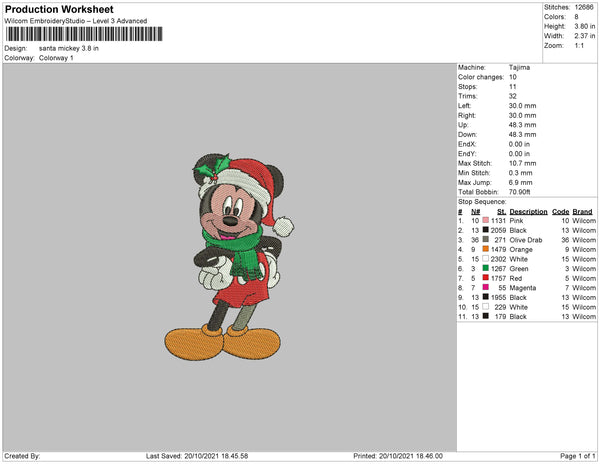Click the Brand column header
This screenshot has width=600, height=464.
(x=582, y=212)
